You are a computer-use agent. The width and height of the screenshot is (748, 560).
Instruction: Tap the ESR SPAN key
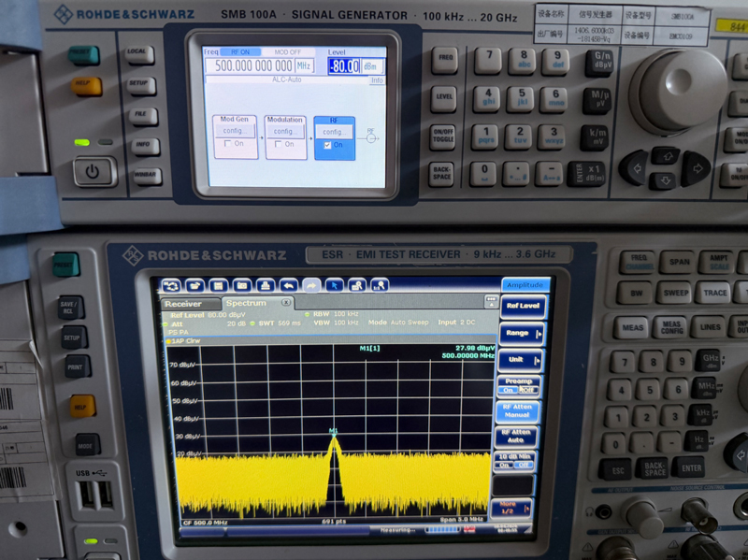[679, 262]
